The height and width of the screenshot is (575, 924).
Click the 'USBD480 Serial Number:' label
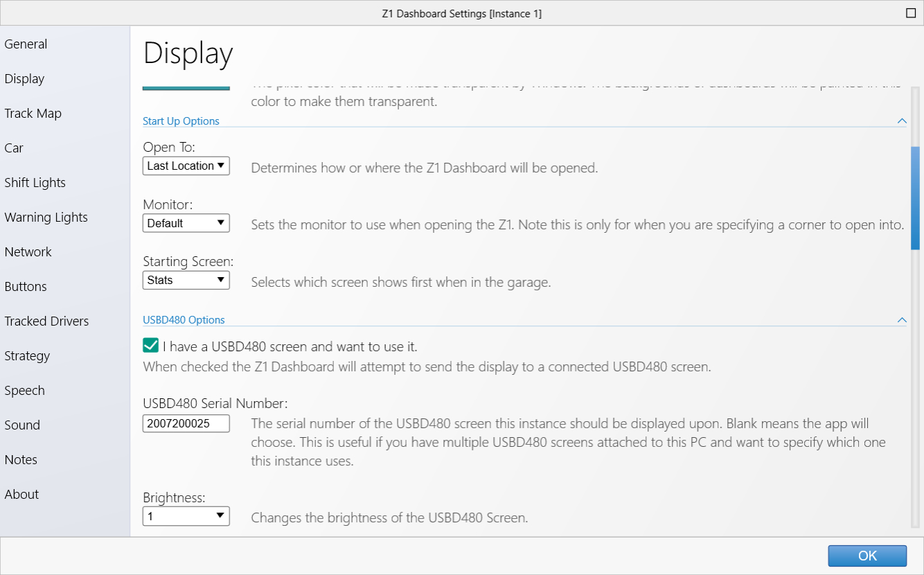coord(215,403)
